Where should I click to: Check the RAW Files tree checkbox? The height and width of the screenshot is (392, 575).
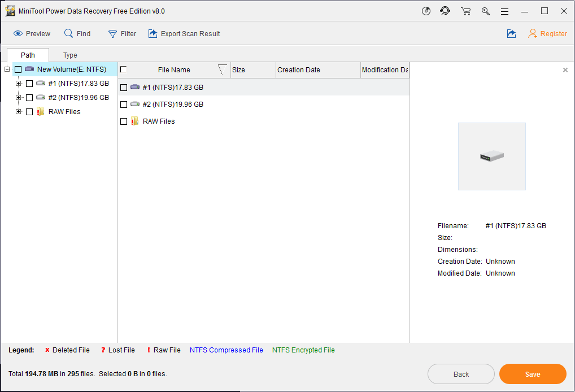point(29,112)
